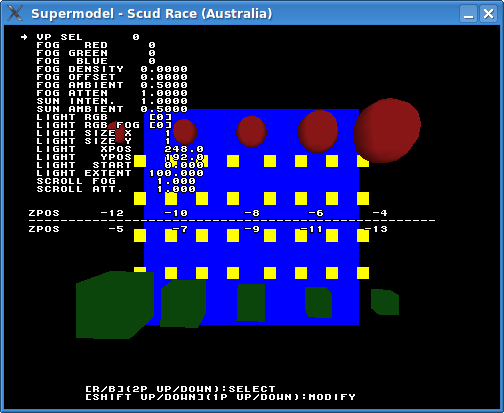This screenshot has width=504, height=413.
Task: Click the FOG OFFSET value 0.0000
Action: [164, 77]
